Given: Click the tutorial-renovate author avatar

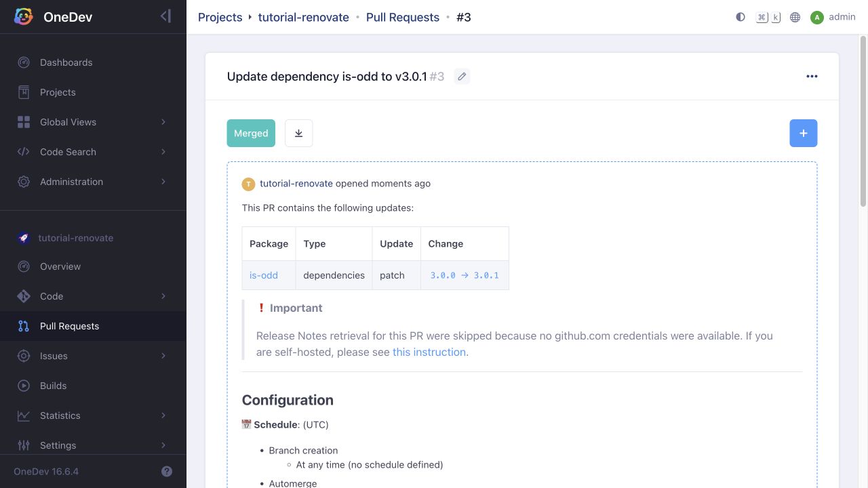Looking at the screenshot, I should (249, 184).
